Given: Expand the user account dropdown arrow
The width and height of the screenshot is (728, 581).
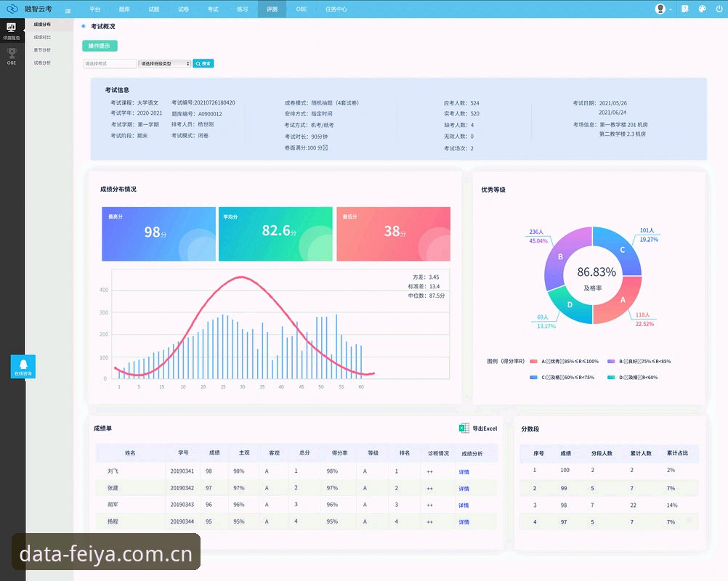Looking at the screenshot, I should pos(671,9).
